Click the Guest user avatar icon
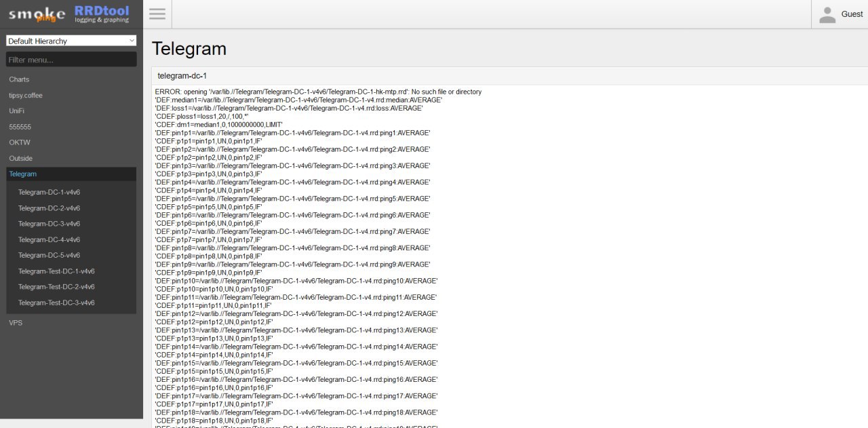The width and height of the screenshot is (868, 428). 827,14
